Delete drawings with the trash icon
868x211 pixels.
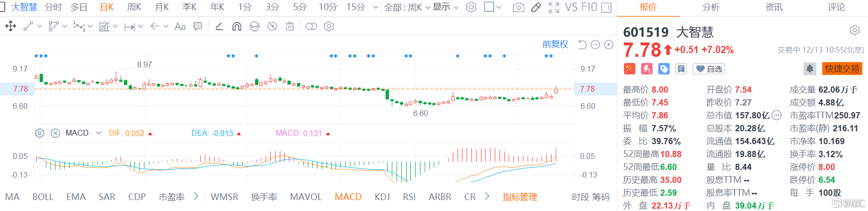290,27
